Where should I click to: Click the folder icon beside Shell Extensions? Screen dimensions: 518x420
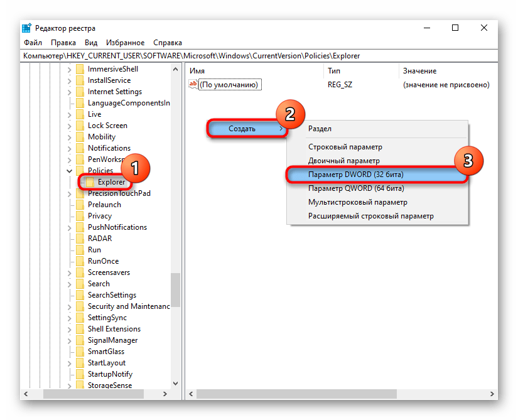(80, 329)
